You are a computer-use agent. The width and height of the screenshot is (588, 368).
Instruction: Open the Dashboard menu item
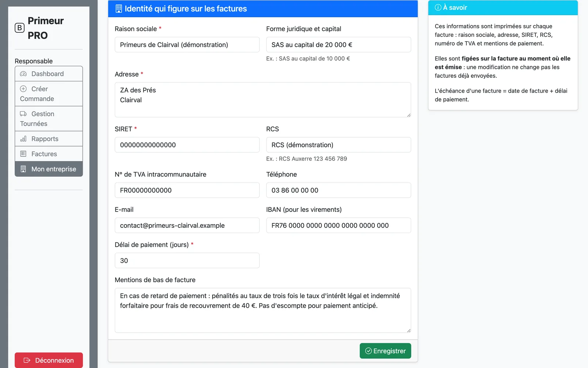[49, 74]
